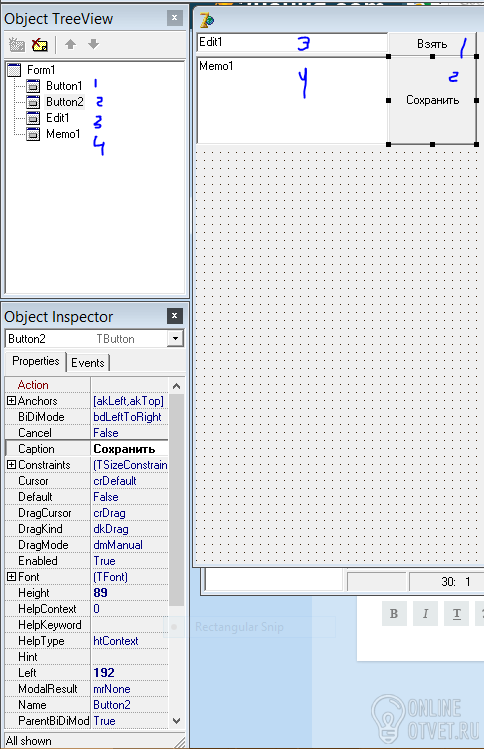
Task: Toggle the Underline T formatting icon
Action: (x=456, y=613)
